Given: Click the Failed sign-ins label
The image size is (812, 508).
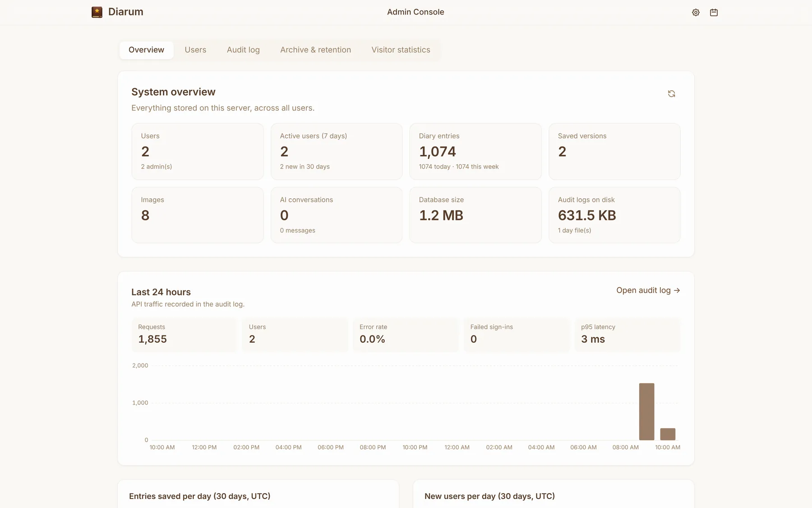Looking at the screenshot, I should (x=491, y=327).
